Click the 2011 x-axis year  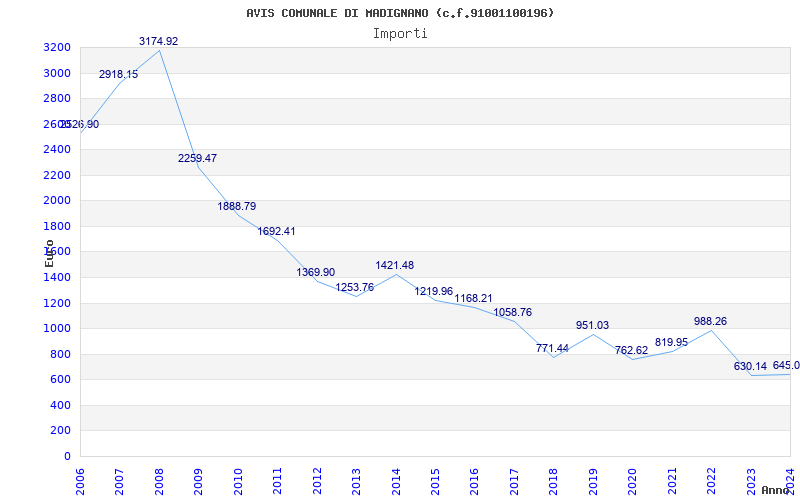click(x=278, y=482)
